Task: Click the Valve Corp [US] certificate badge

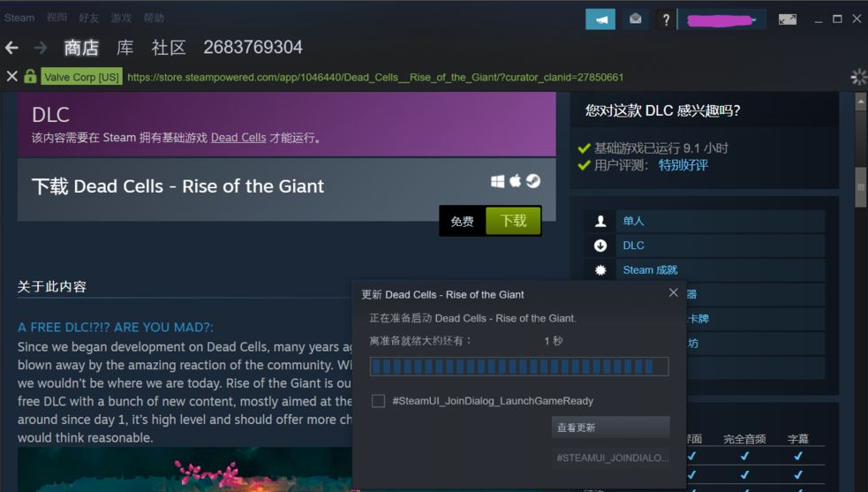Action: click(81, 77)
